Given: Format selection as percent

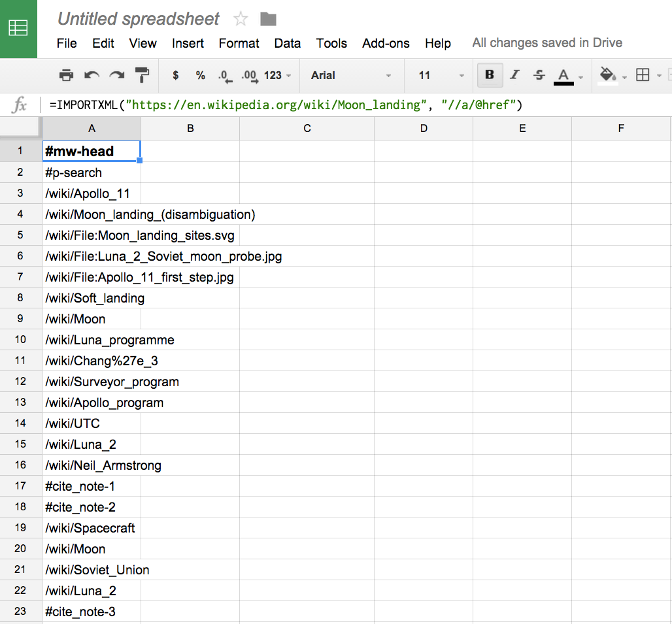Looking at the screenshot, I should tap(200, 75).
